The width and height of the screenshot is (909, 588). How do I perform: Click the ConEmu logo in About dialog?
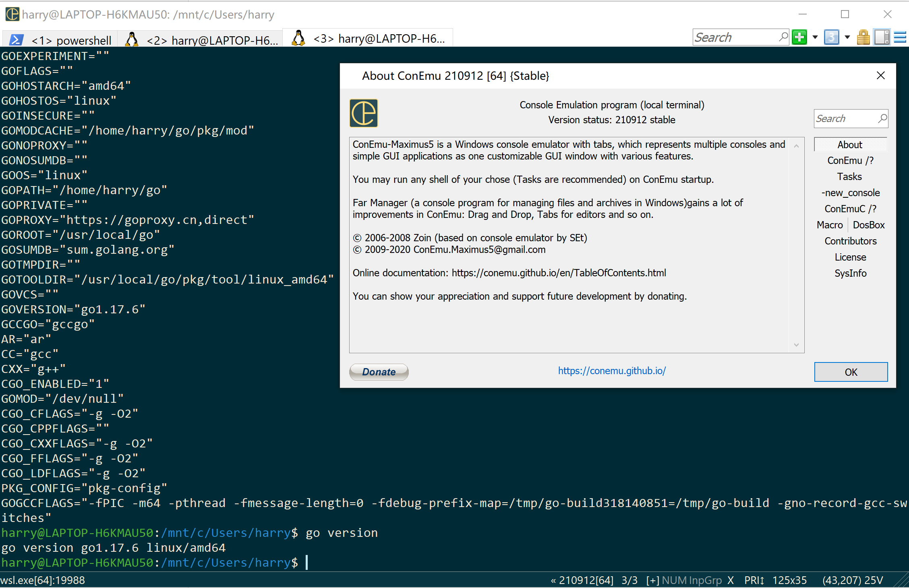(364, 113)
